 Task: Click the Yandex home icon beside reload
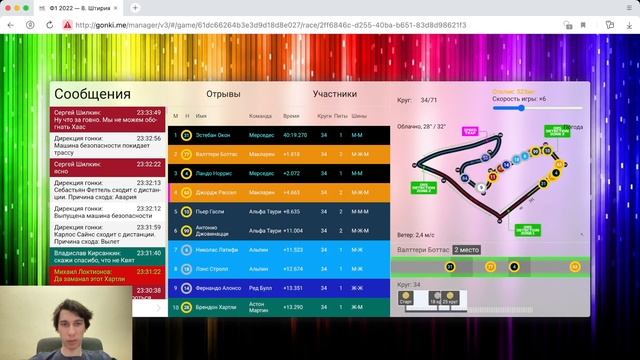pos(30,25)
